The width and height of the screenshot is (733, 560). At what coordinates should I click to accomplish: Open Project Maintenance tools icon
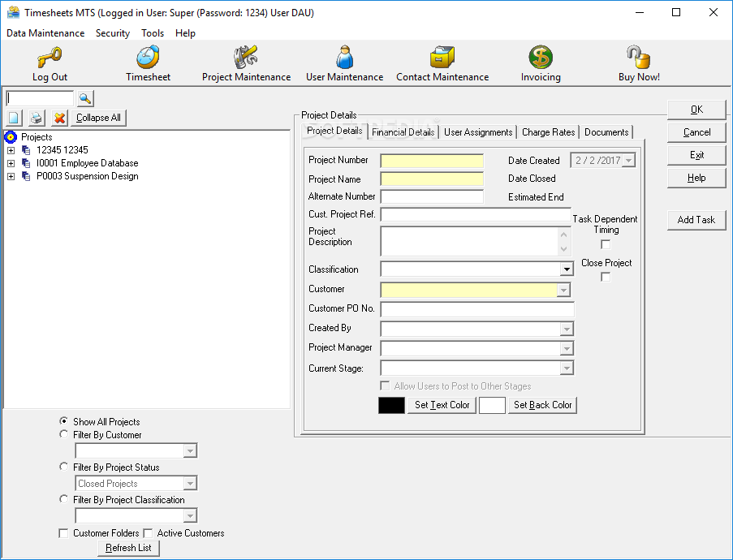click(246, 57)
